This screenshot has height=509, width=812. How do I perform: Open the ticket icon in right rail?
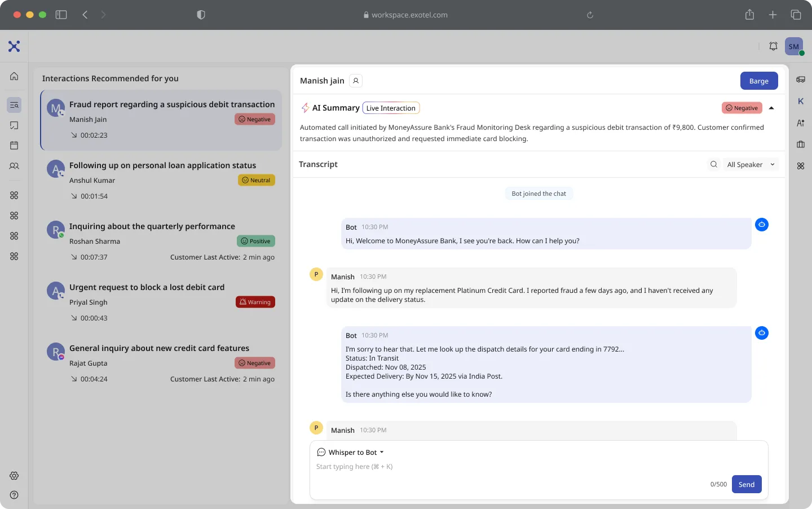(x=801, y=80)
